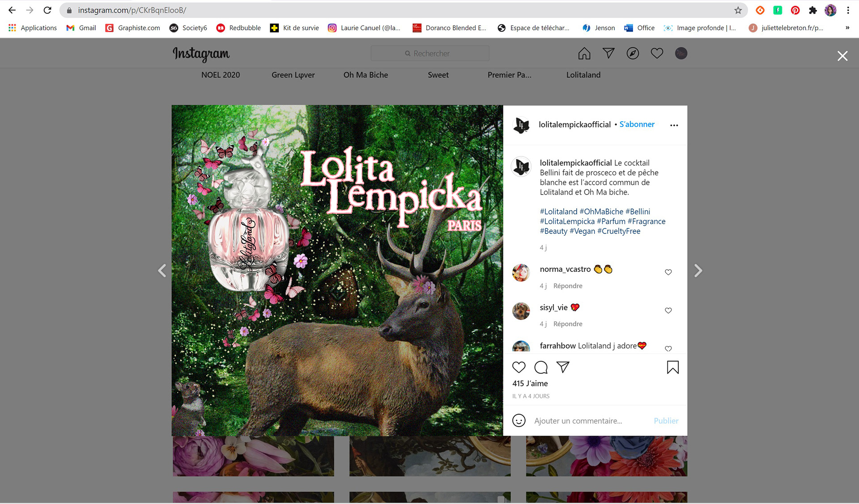Click S'abonner to follow account

pos(637,124)
